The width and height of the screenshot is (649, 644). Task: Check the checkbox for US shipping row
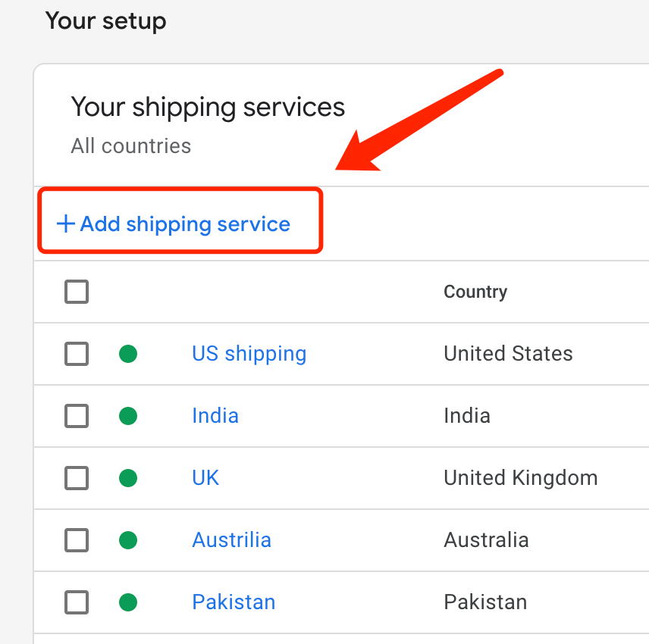[x=76, y=354]
